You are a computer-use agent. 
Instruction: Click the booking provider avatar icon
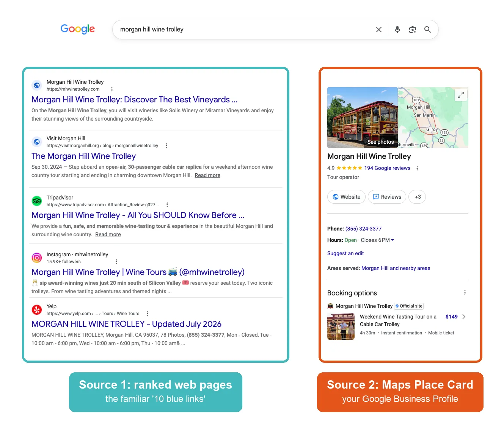point(330,306)
